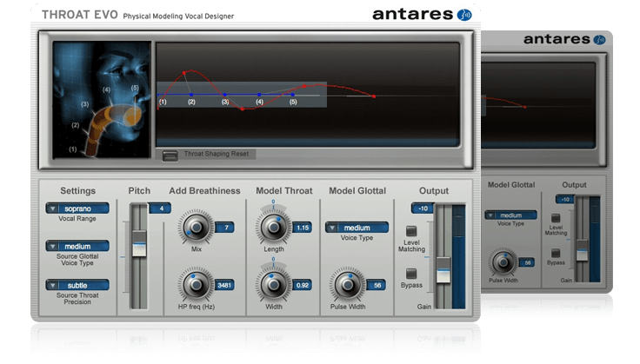The image size is (640, 364).
Task: Select the throat model face thumbnail
Action: 102,99
